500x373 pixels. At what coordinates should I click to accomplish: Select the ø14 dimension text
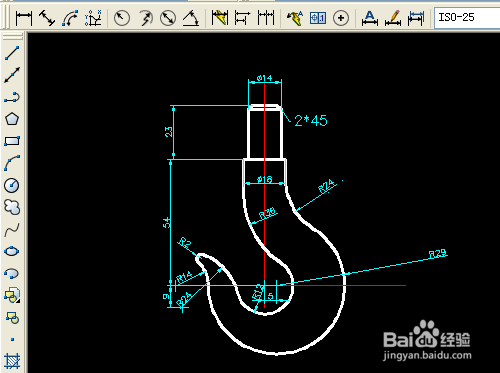[x=264, y=78]
